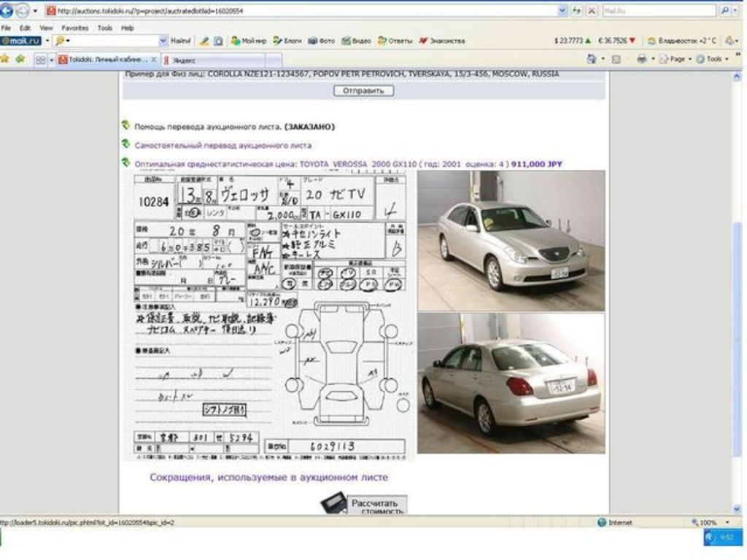The width and height of the screenshot is (747, 560).
Task: Open the Help menu
Action: [127, 28]
